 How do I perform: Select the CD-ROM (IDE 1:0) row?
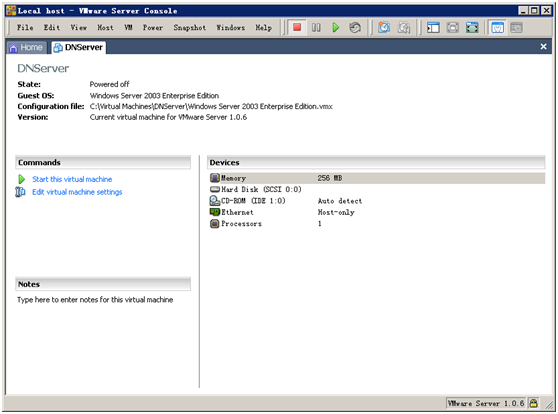click(377, 201)
